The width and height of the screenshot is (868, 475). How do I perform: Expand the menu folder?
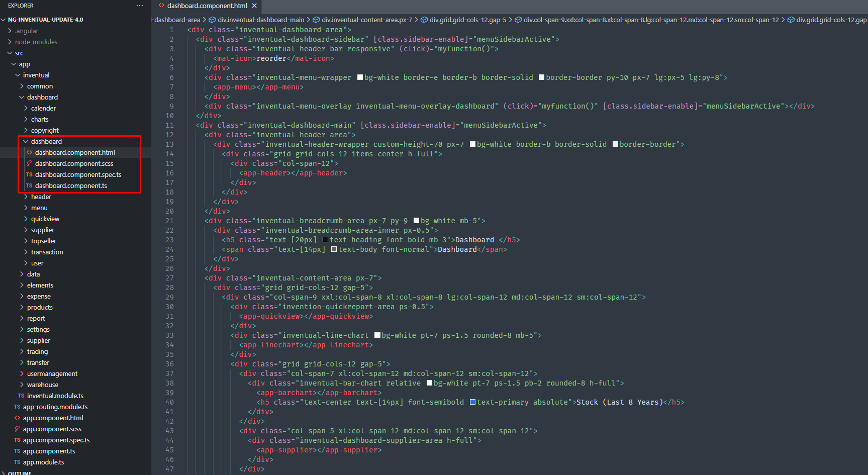(x=26, y=208)
